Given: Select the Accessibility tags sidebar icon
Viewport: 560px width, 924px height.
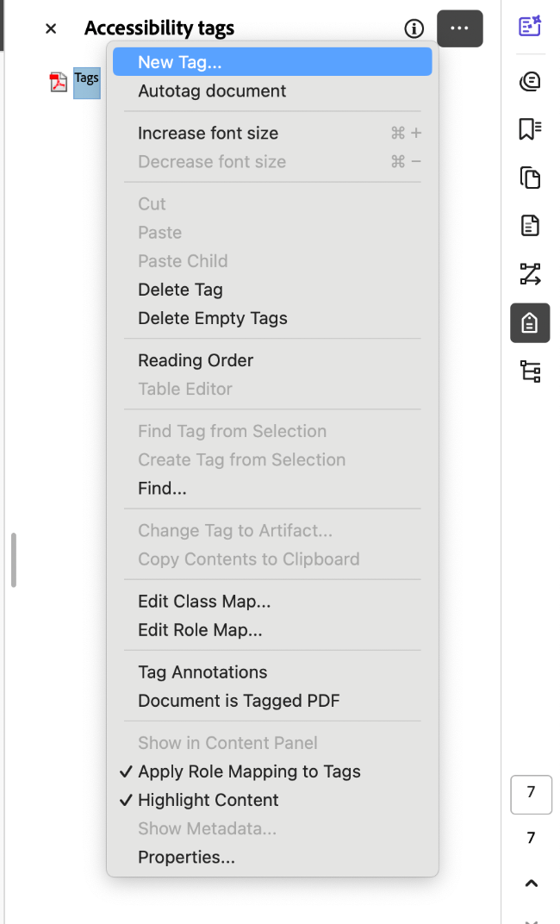Looking at the screenshot, I should (529, 323).
